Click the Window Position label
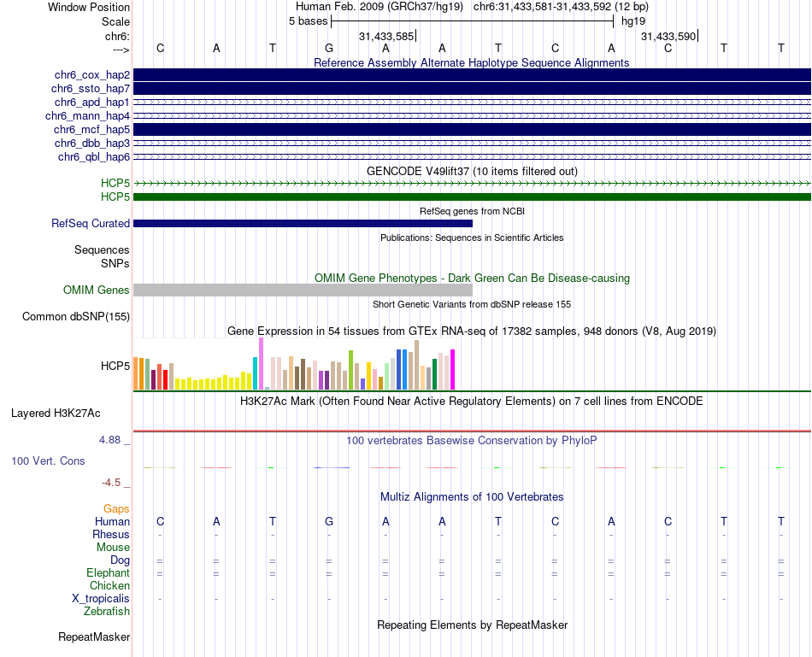The height and width of the screenshot is (657, 812). point(89,7)
